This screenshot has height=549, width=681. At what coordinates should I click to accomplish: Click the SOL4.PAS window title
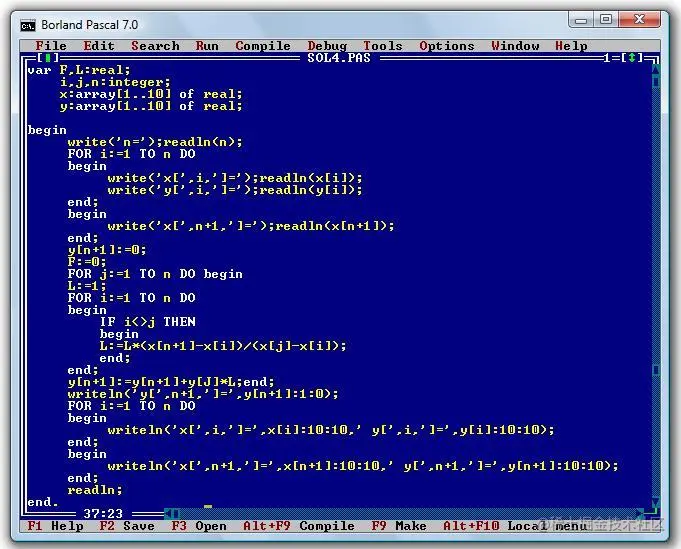click(339, 58)
